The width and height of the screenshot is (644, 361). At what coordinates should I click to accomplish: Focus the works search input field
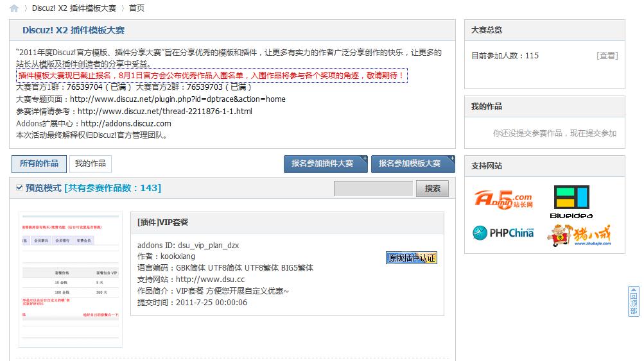(x=373, y=189)
